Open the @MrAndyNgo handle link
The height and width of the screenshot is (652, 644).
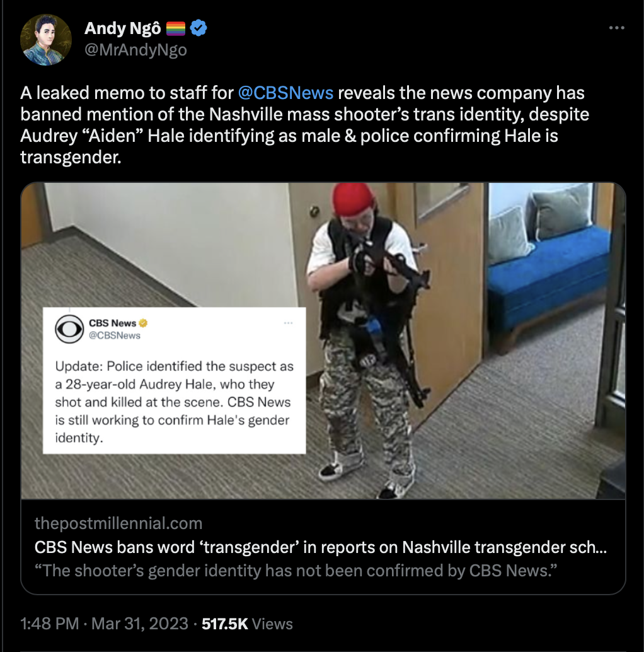tap(136, 50)
